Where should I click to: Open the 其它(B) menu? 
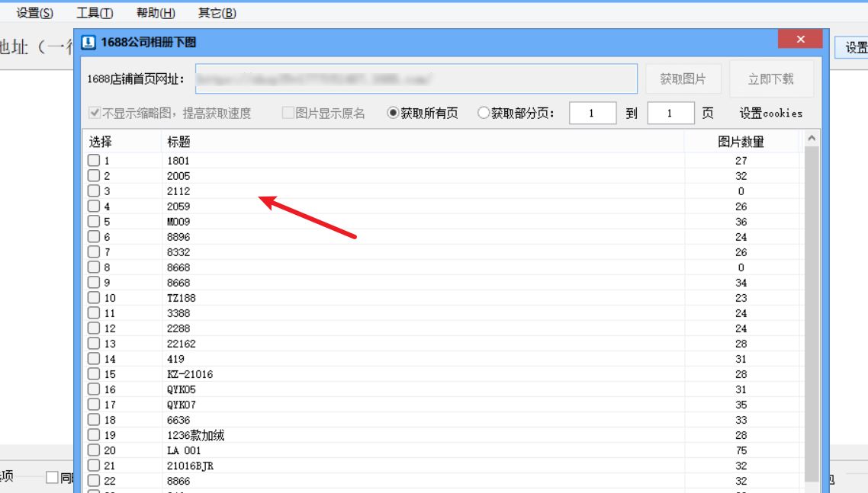pyautogui.click(x=217, y=13)
